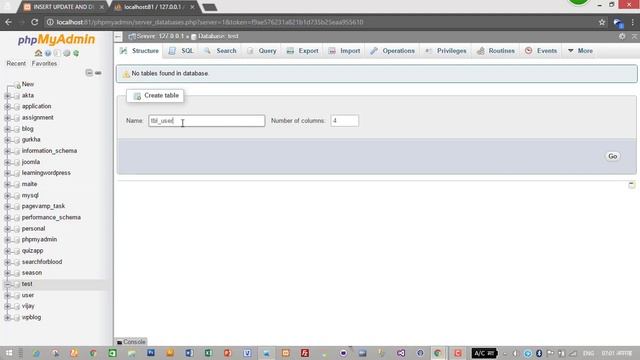Image resolution: width=640 pixels, height=360 pixels.
Task: Click the browser address bar
Action: pos(318,22)
